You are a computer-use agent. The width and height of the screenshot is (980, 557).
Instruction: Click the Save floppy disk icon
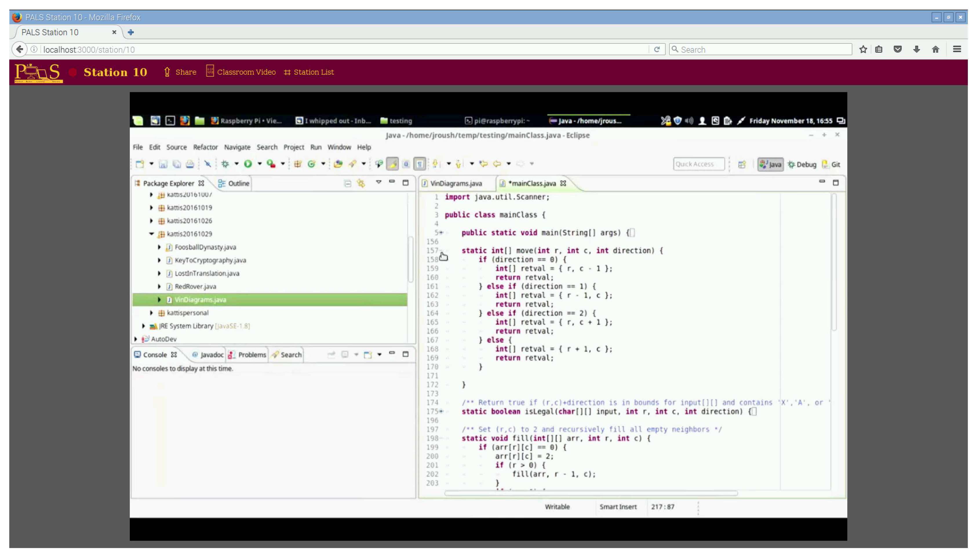163,164
